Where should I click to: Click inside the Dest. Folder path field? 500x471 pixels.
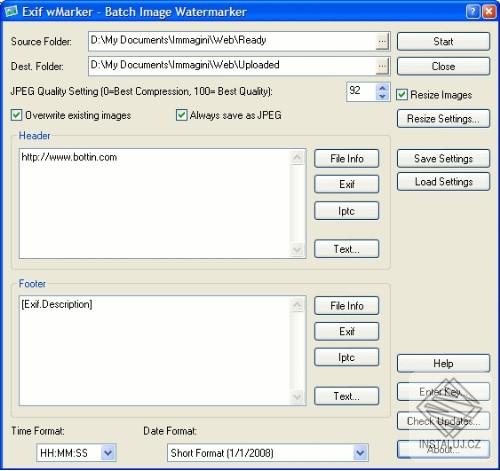[232, 66]
